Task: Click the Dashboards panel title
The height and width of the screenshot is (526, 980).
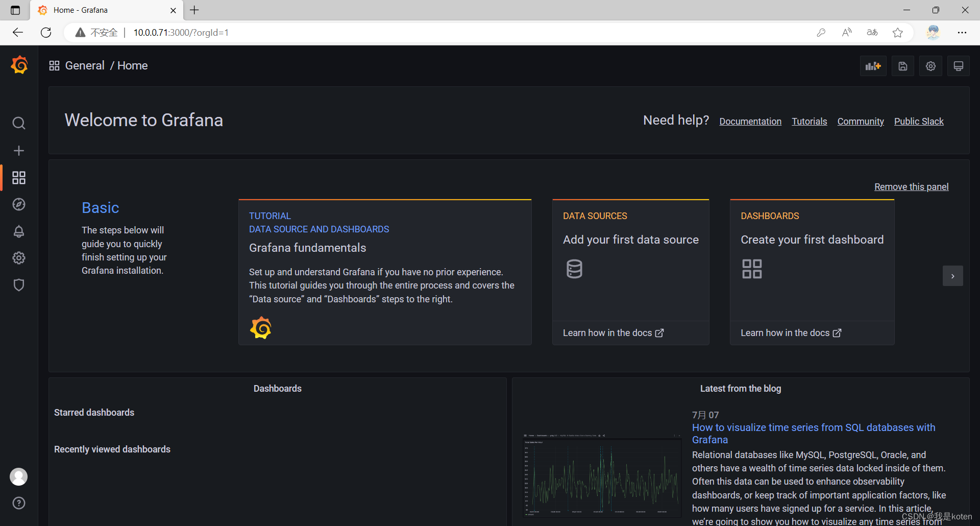Action: (x=278, y=389)
